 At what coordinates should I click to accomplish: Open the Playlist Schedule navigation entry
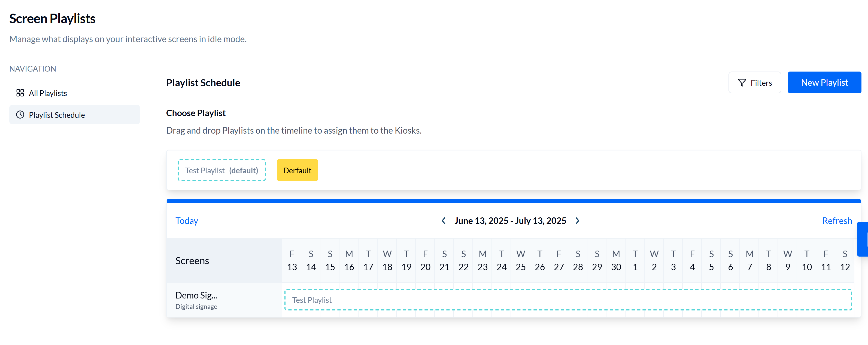click(57, 115)
